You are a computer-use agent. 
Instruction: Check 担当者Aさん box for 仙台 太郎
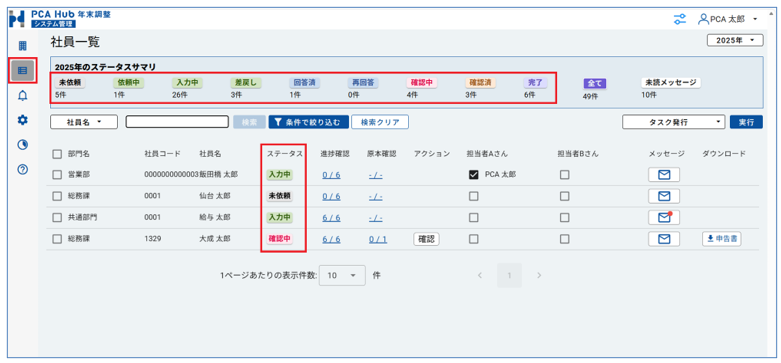click(474, 196)
